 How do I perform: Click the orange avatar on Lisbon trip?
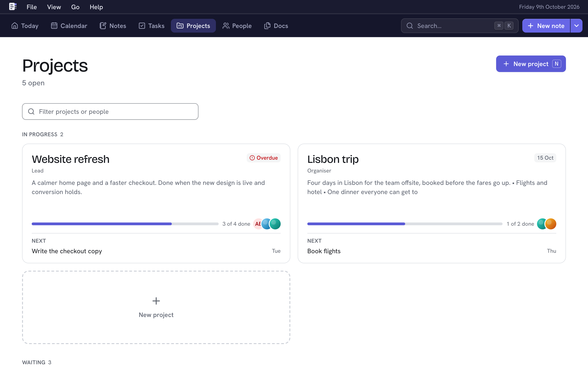pyautogui.click(x=551, y=224)
